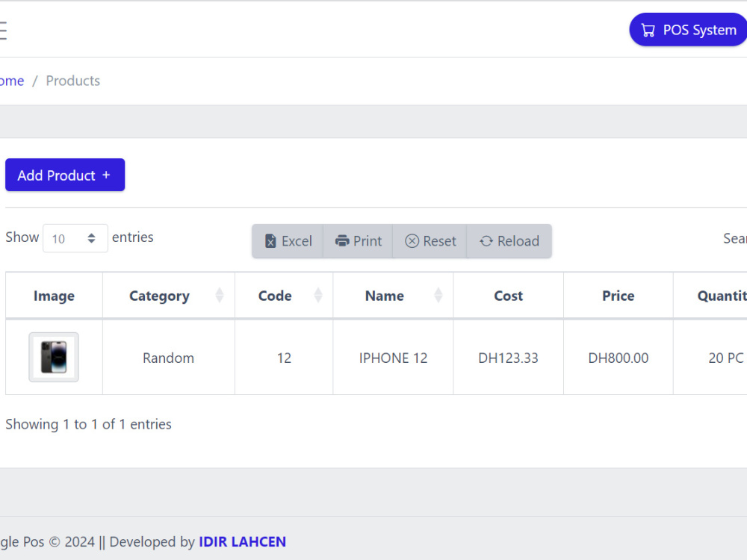Open the iPhone product thumbnail
This screenshot has height=560, width=747.
[x=54, y=357]
